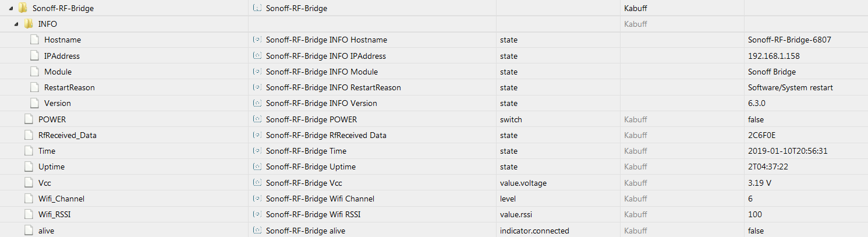Click the state icon before Sonoff-RF-Bridge alive

pos(256,231)
